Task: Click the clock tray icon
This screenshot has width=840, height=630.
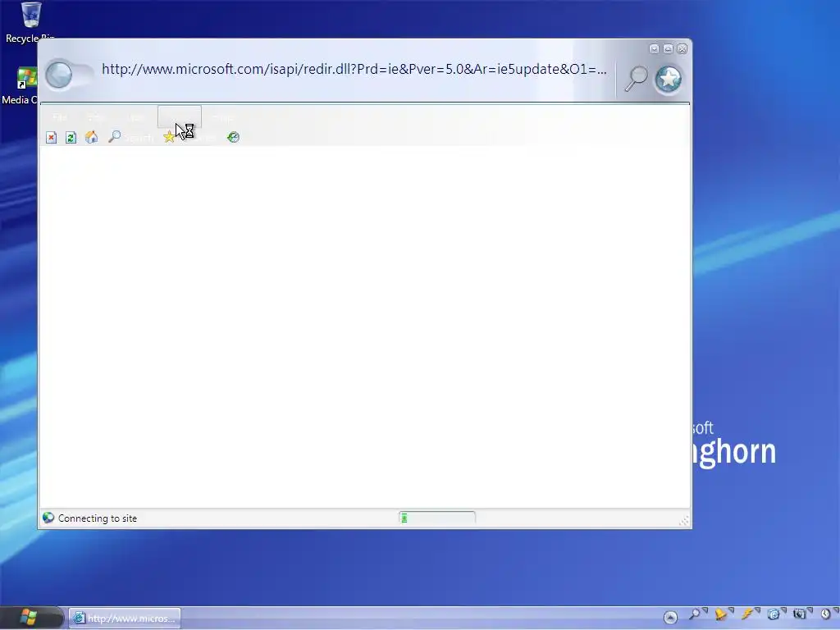Action: 825,614
